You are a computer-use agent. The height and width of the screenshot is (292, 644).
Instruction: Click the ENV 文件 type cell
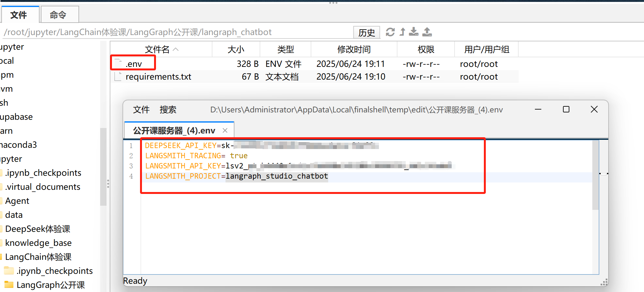click(283, 64)
